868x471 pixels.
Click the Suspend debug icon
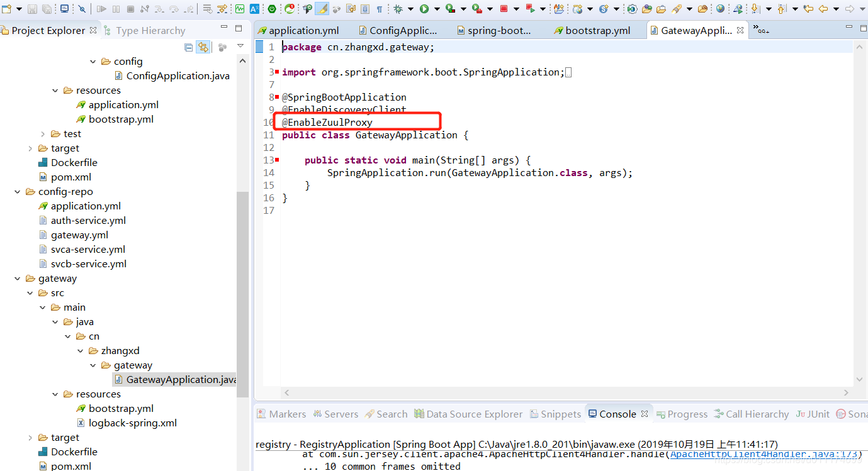click(x=116, y=9)
